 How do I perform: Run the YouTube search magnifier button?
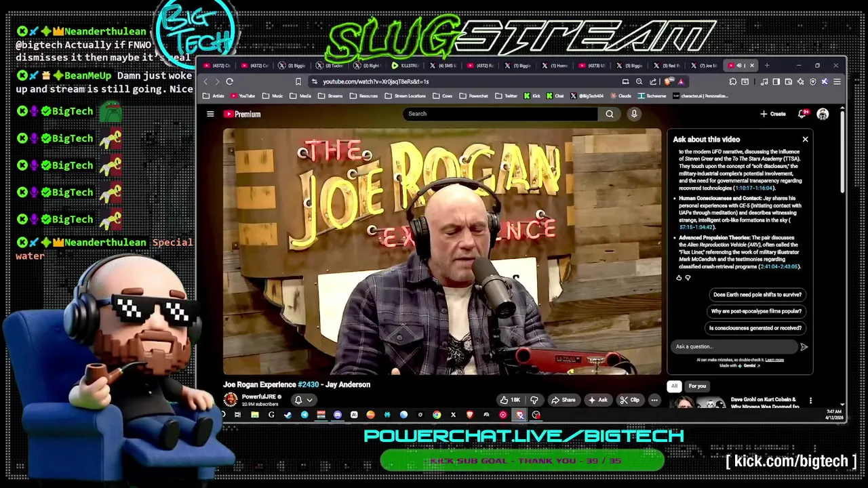pyautogui.click(x=610, y=114)
